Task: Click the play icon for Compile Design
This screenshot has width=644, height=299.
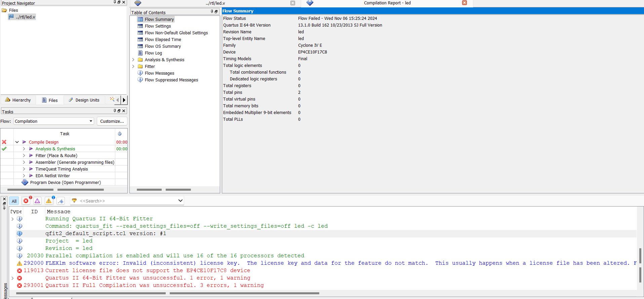Action: (x=24, y=142)
